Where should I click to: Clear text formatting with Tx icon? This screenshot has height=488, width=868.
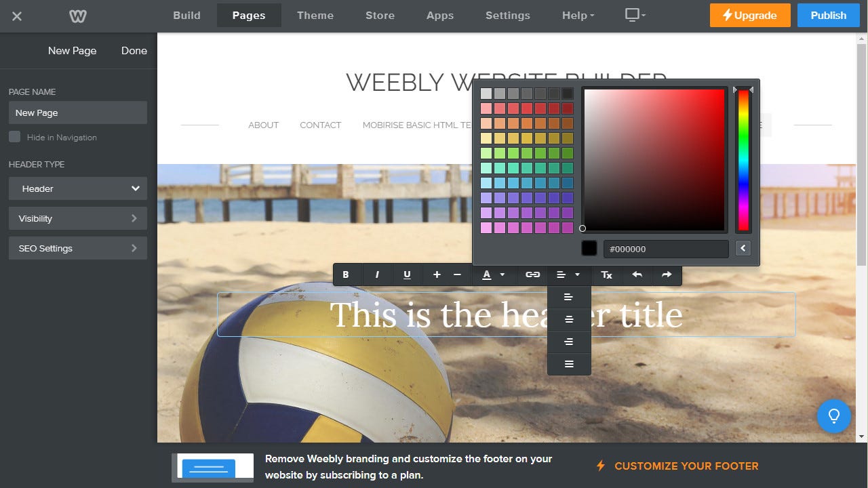pos(607,274)
